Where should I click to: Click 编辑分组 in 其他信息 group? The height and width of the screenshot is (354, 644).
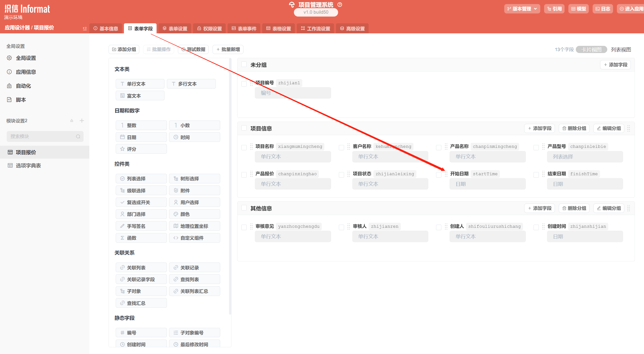608,208
